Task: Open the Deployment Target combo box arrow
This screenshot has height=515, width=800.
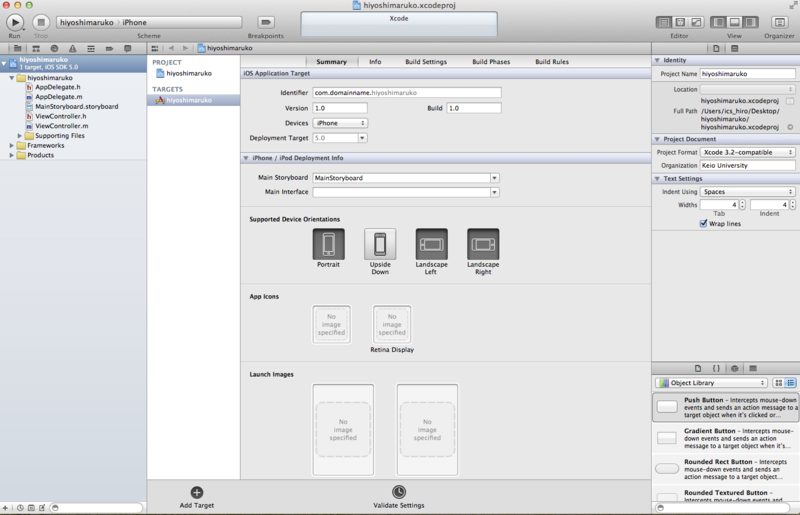Action: 362,138
